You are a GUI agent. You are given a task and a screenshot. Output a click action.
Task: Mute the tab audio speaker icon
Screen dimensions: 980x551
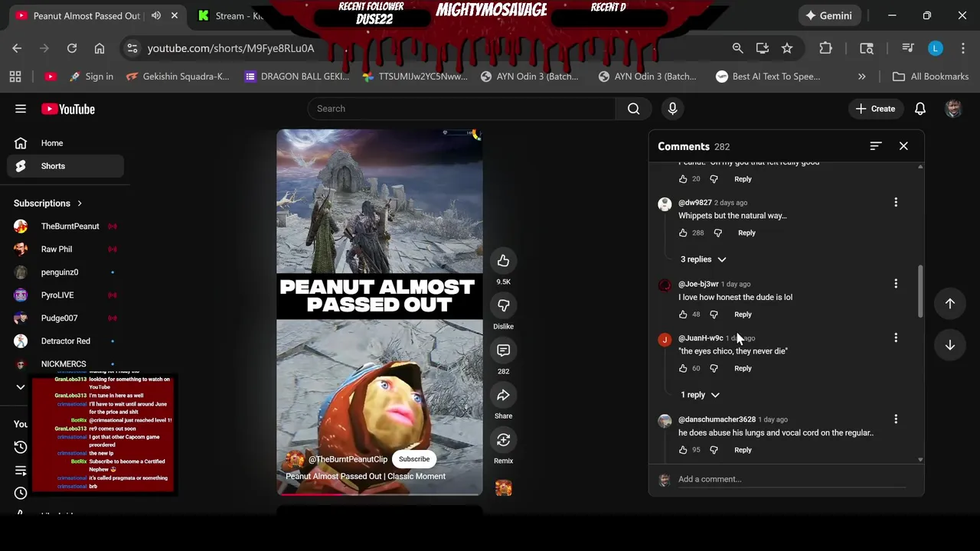(x=156, y=15)
